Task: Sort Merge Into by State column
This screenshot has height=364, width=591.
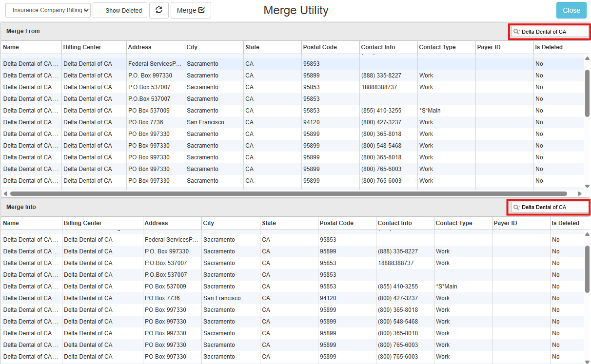Action: [289, 223]
